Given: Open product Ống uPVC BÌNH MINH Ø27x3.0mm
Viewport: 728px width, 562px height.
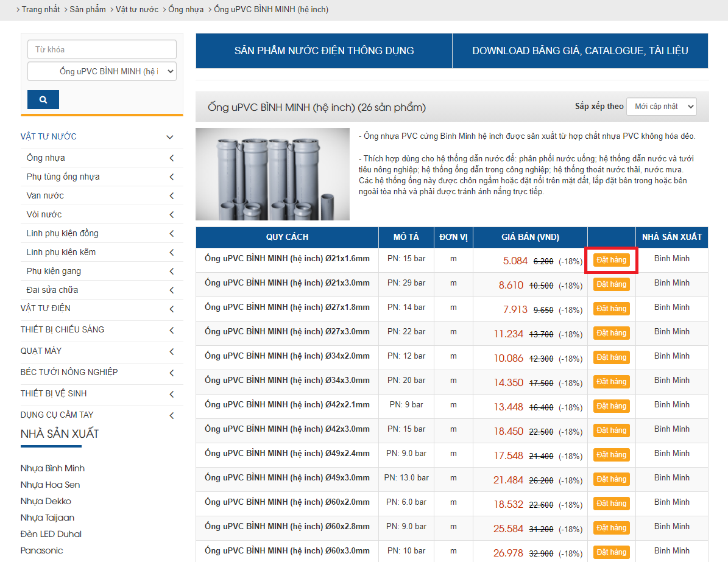Looking at the screenshot, I should coord(288,331).
